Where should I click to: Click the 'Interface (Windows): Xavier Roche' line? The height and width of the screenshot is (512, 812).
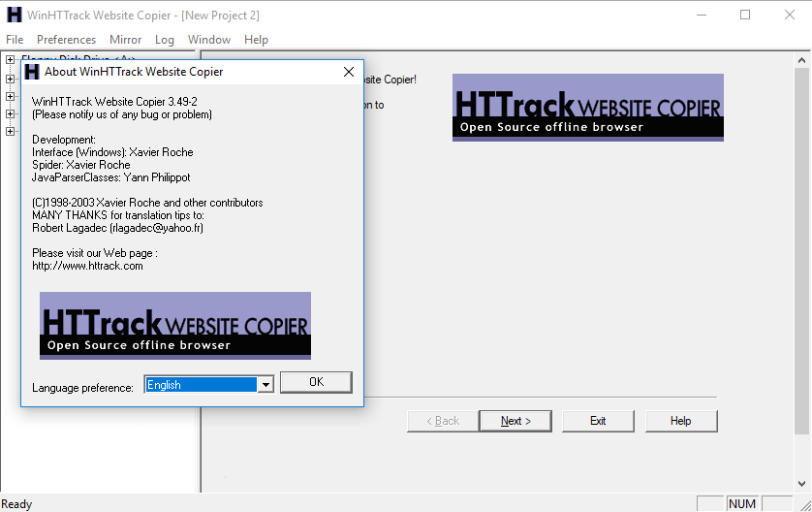coord(112,152)
